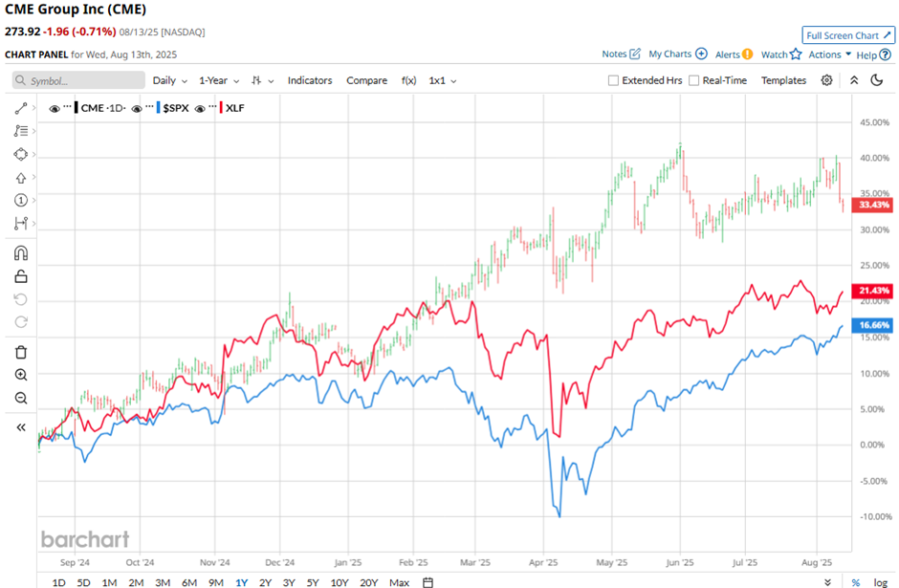This screenshot has height=588, width=899.
Task: Expand the bottom panel double chevron
Action: tap(827, 582)
